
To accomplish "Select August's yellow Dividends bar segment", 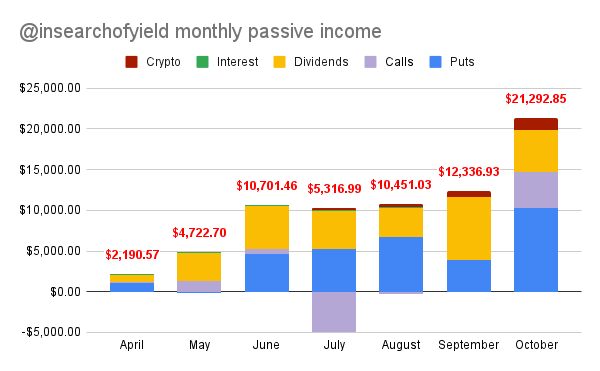I will [x=401, y=223].
